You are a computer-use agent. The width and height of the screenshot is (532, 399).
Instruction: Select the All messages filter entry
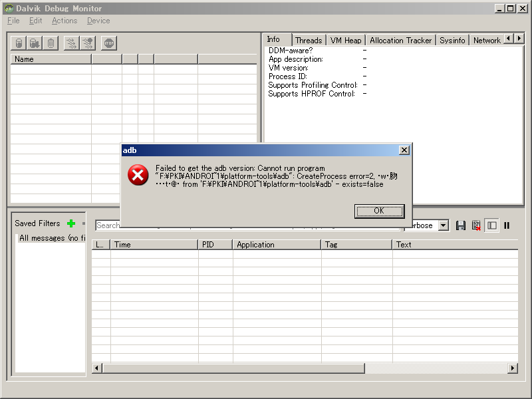(x=52, y=238)
